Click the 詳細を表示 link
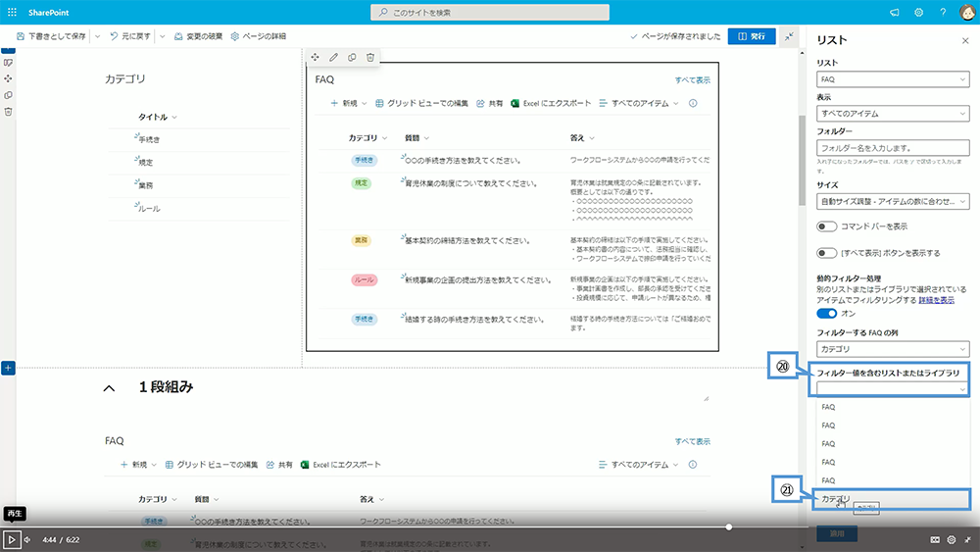 click(936, 300)
